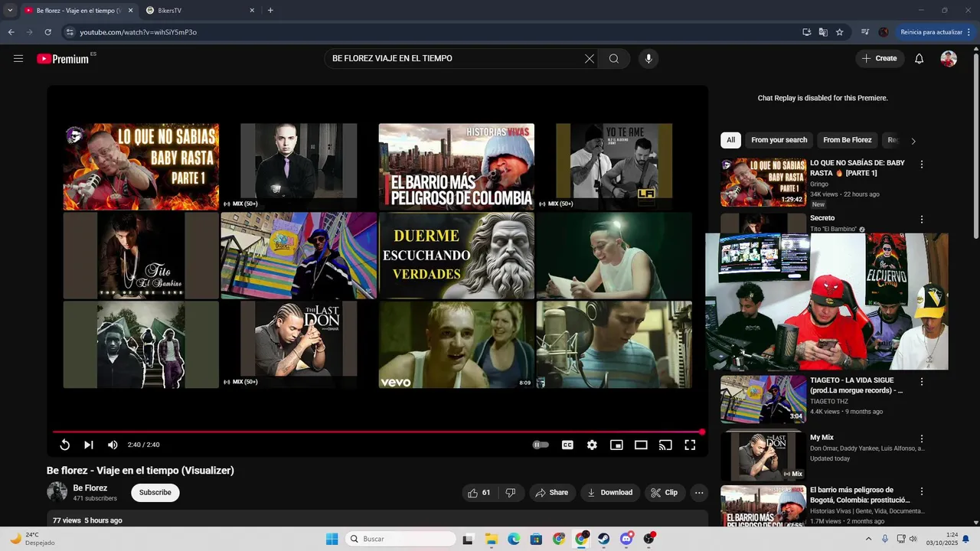Open the YouTube notifications bell

[920, 59]
